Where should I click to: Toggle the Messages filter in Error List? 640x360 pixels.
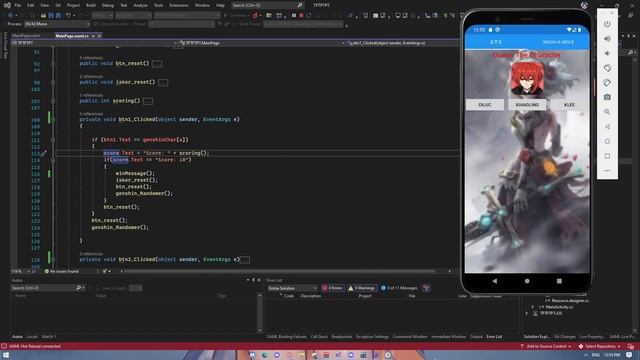click(399, 288)
